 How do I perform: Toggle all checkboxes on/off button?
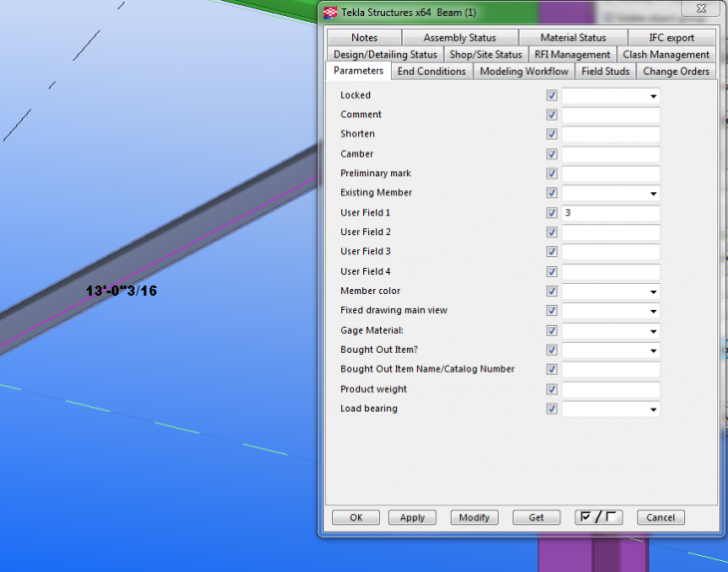598,518
